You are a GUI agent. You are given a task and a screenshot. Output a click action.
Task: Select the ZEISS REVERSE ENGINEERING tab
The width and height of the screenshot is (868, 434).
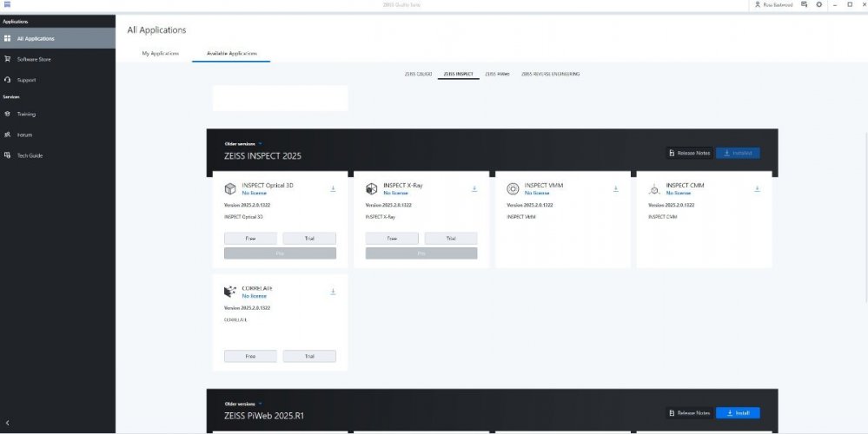(550, 74)
